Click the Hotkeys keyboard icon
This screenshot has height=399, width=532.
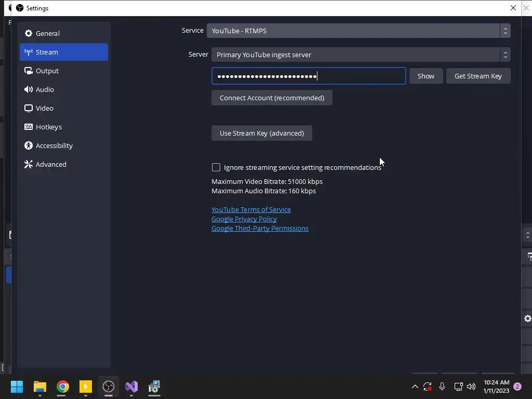(x=29, y=127)
